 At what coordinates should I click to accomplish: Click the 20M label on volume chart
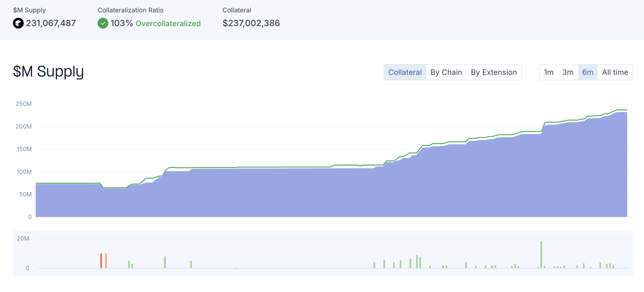(x=23, y=238)
